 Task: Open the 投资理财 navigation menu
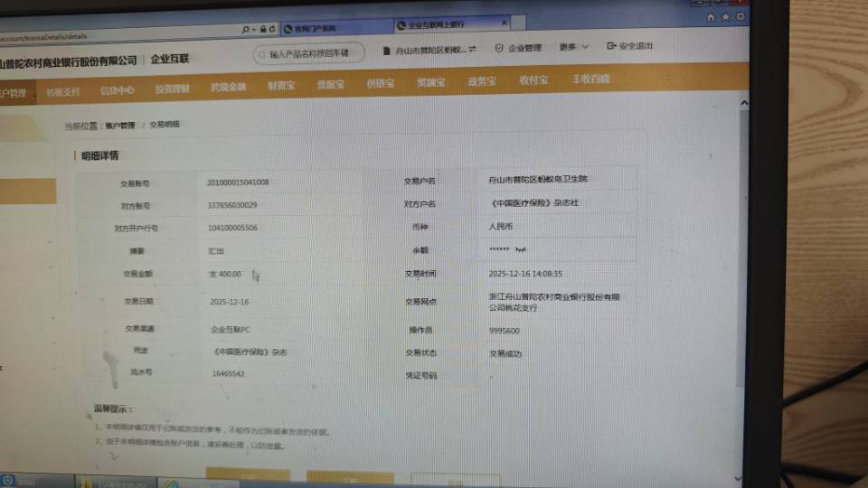[172, 89]
